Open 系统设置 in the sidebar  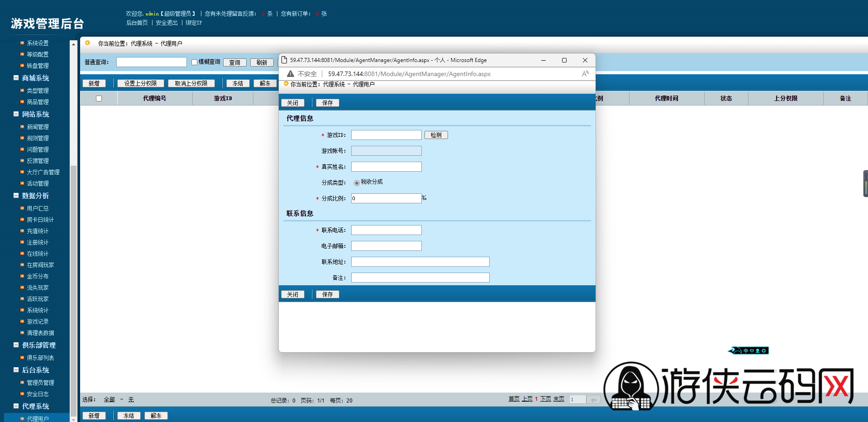[38, 43]
